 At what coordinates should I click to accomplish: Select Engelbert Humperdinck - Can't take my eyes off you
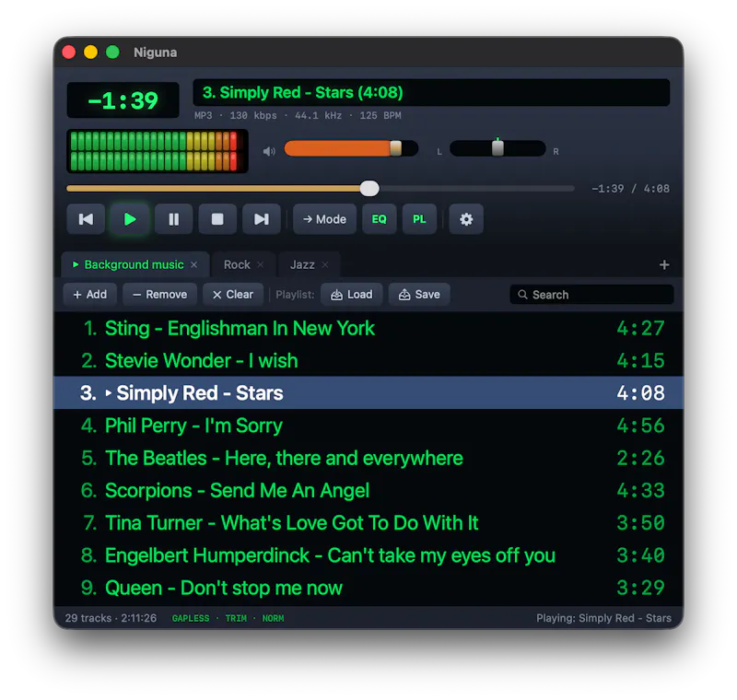(368, 554)
